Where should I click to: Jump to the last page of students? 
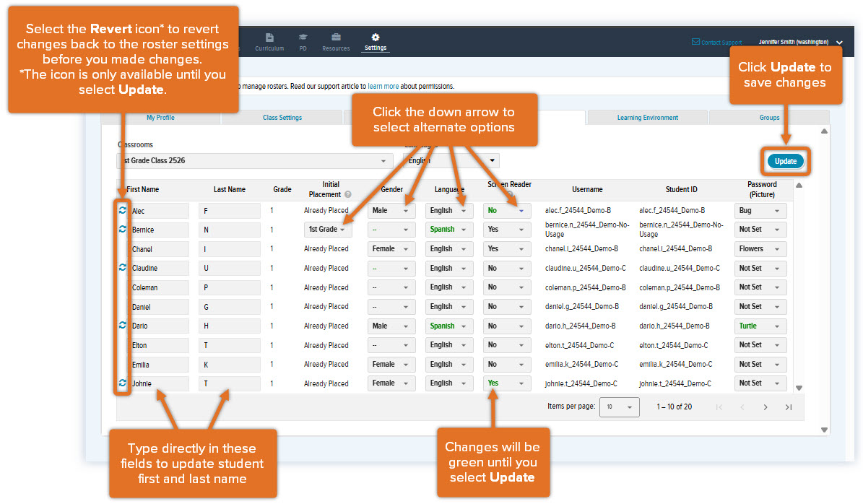pos(788,407)
